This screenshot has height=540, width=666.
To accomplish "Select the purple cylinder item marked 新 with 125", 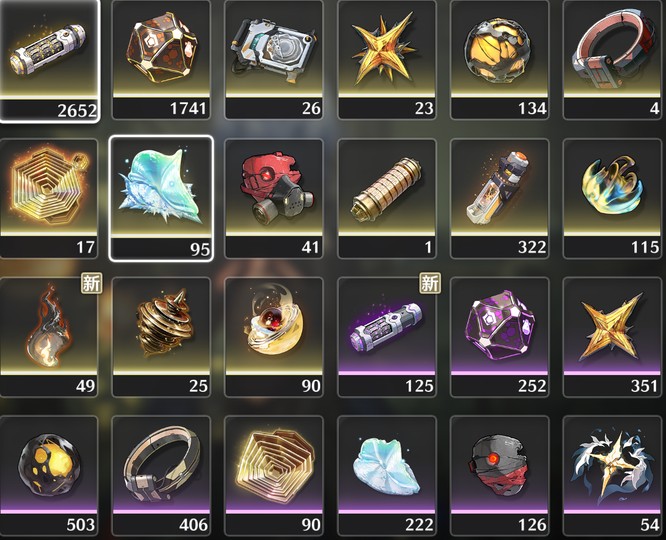I will [x=387, y=337].
